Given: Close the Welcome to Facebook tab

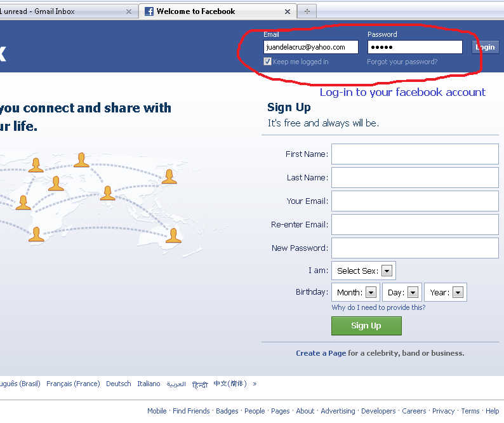Looking at the screenshot, I should tap(288, 11).
